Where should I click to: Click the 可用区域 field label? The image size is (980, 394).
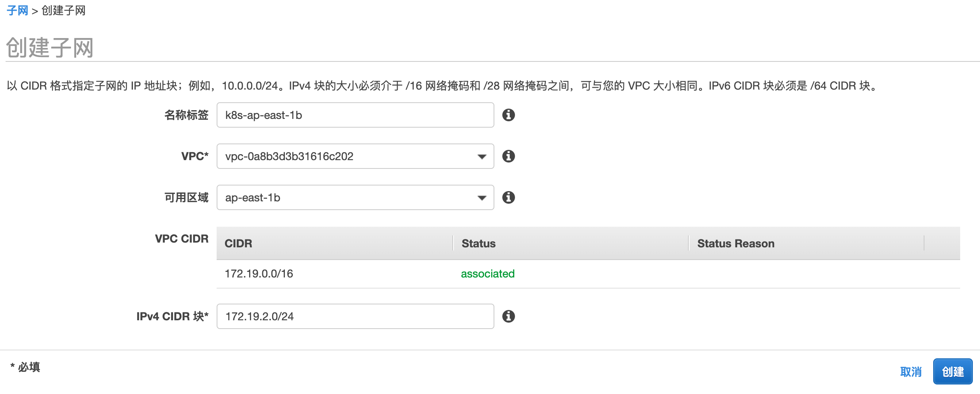pos(186,197)
